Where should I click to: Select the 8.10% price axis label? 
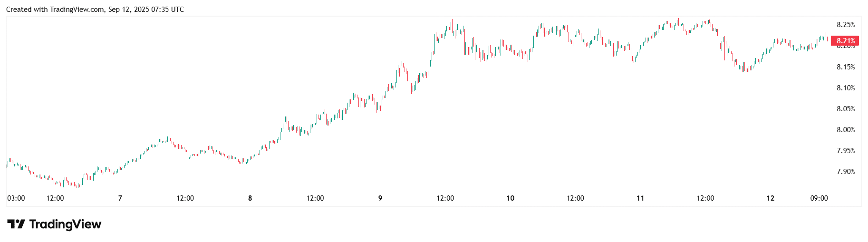pos(846,88)
